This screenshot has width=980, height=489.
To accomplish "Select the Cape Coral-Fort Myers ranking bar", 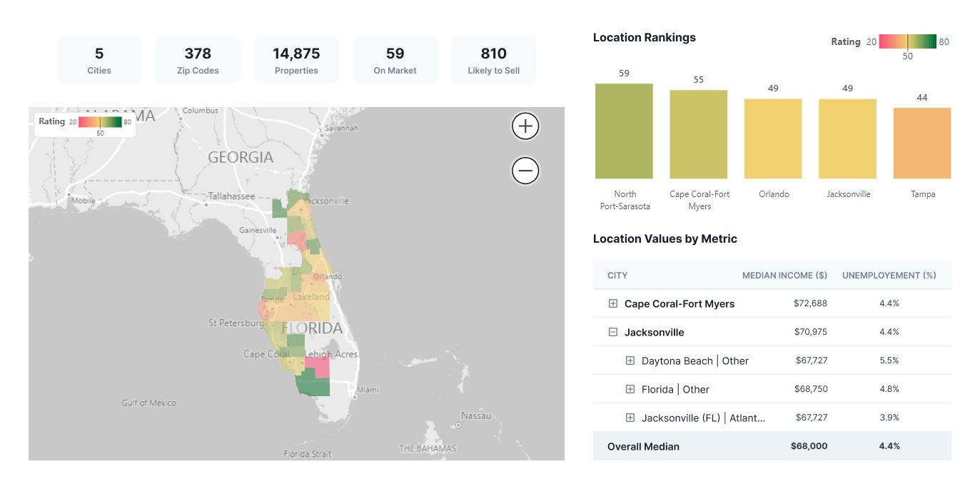I will pos(698,134).
